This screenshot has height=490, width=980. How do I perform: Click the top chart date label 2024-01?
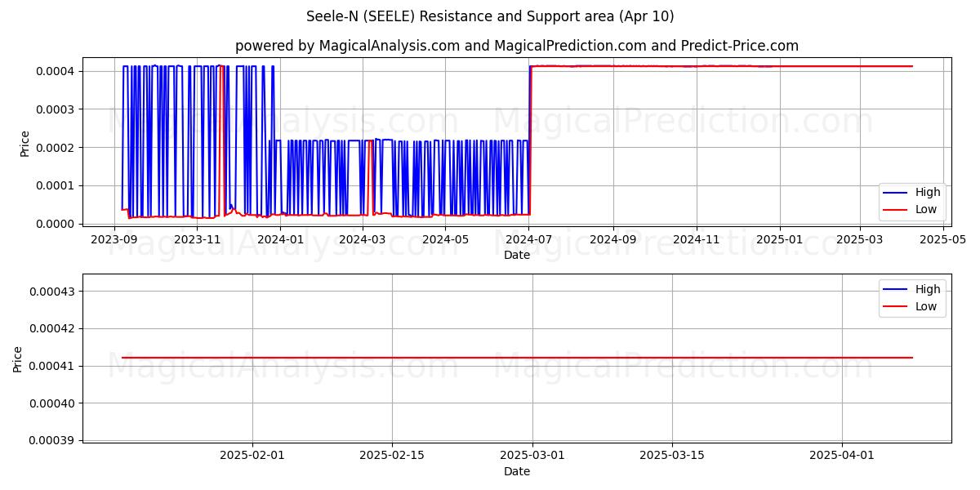(x=281, y=240)
